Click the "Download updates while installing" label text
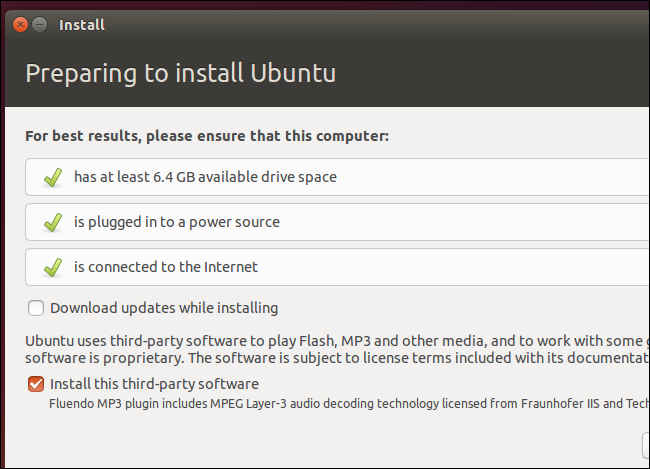The width and height of the screenshot is (650, 469). point(164,308)
